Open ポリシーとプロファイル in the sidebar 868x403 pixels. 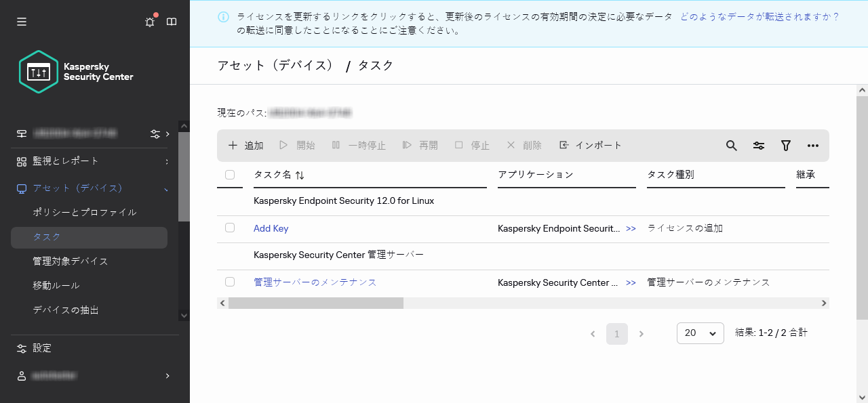(85, 213)
